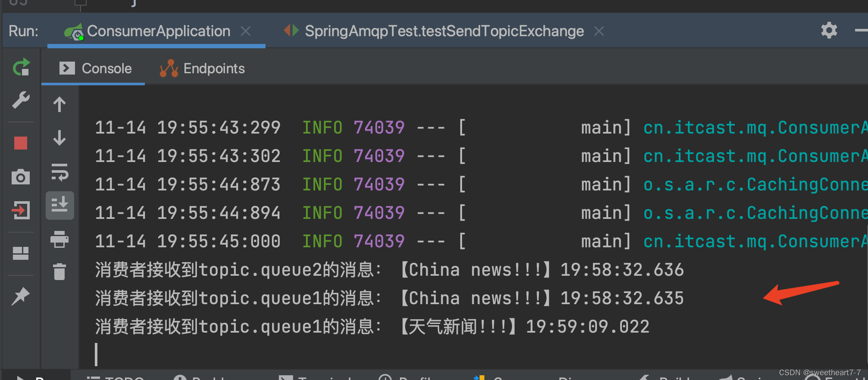Open the wrench run configuration settings
Screen dimensions: 868x380
pyautogui.click(x=21, y=100)
